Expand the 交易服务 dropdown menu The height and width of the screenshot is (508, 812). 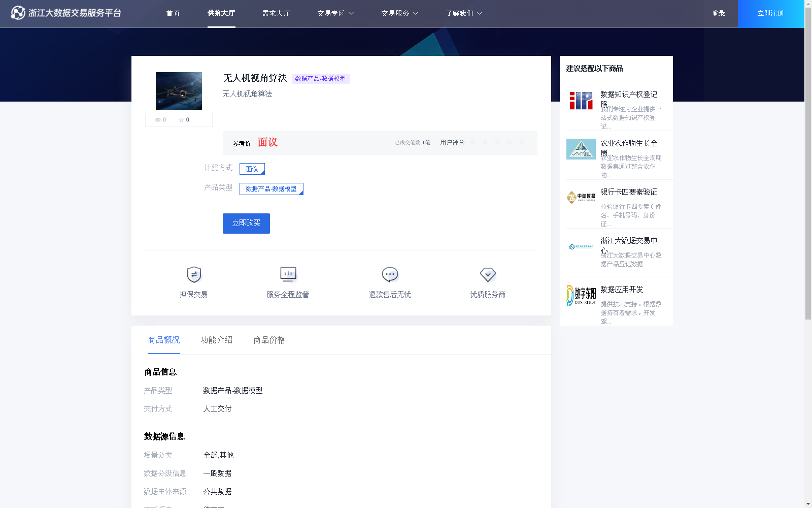399,14
